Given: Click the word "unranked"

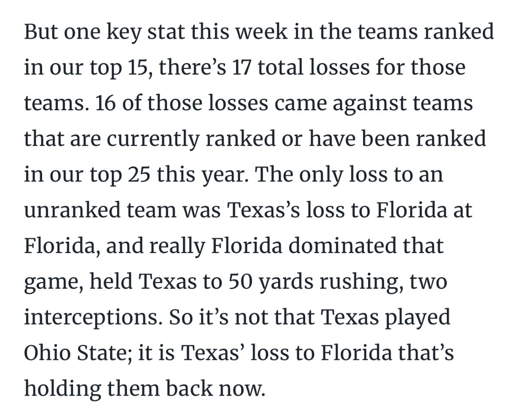Looking at the screenshot, I should pos(68,212).
